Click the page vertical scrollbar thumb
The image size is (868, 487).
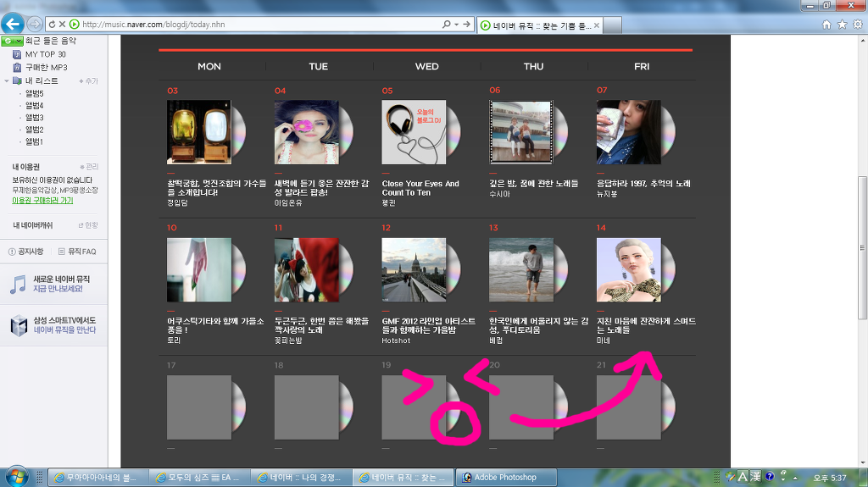click(862, 248)
